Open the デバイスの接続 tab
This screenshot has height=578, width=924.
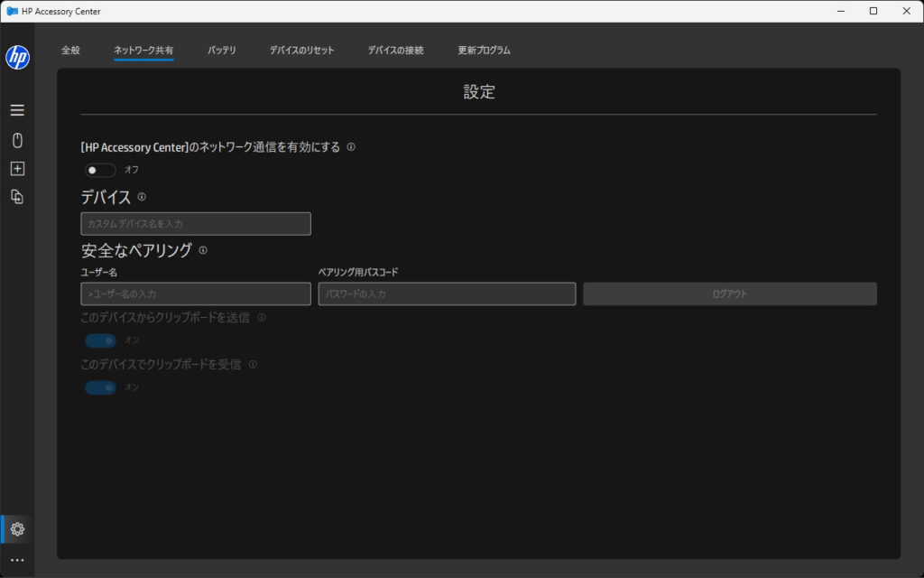(395, 51)
